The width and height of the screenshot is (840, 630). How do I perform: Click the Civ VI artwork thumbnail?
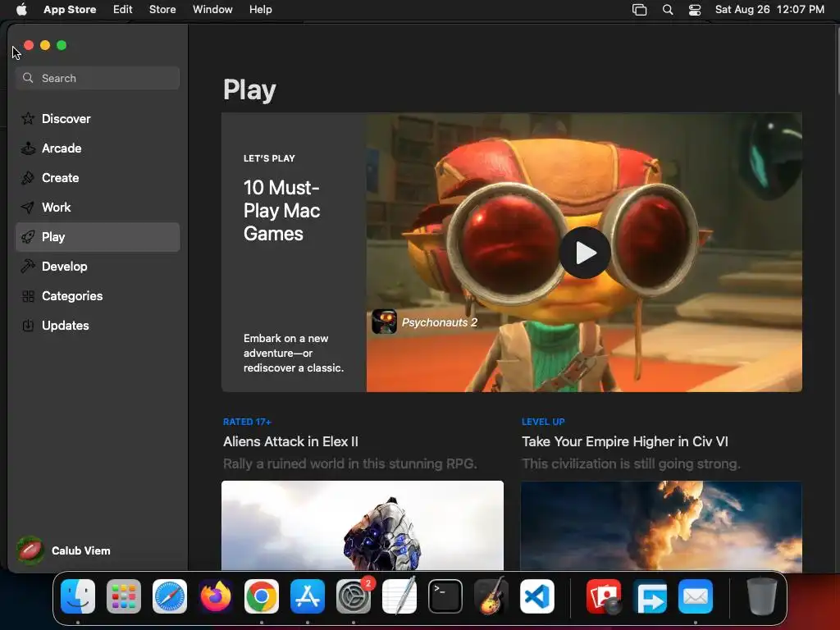tap(661, 525)
